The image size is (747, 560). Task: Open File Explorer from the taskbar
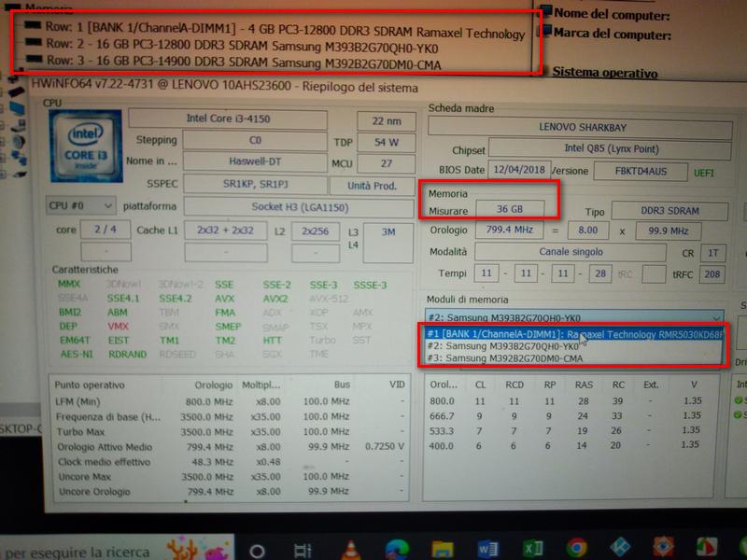[x=442, y=550]
